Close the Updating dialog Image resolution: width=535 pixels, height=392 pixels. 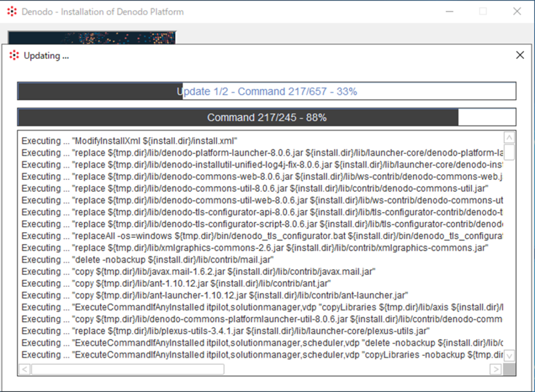tap(519, 55)
